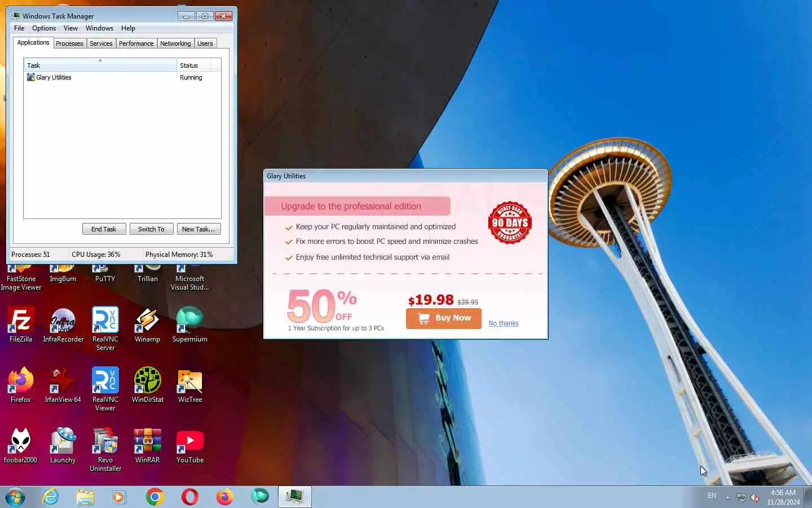Click the EN language indicator
The image size is (812, 508).
pos(712,496)
